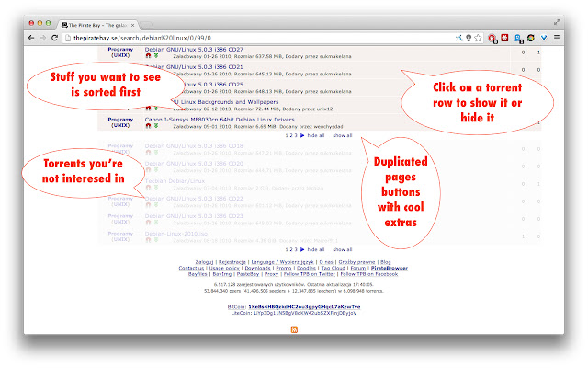This screenshot has height=368, width=588.
Task: Click 'hide all' in the lower pagination bar
Action: (316, 249)
